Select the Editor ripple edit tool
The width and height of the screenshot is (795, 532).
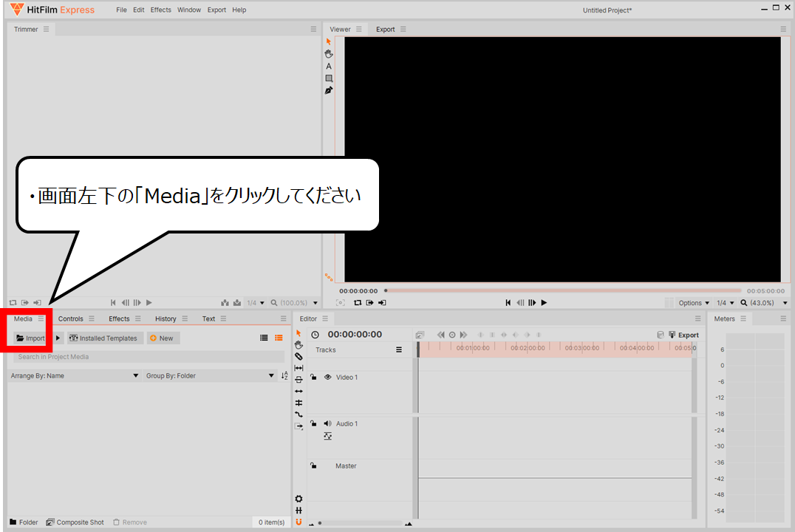pos(298,392)
